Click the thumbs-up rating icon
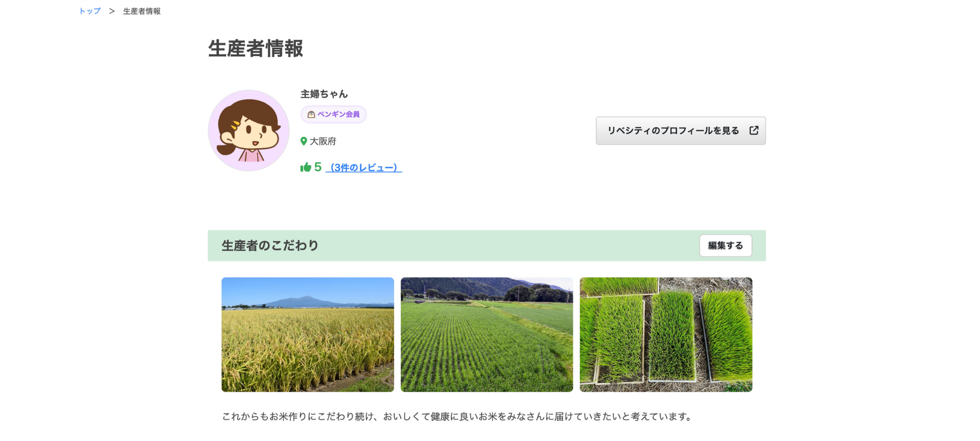 coord(306,167)
